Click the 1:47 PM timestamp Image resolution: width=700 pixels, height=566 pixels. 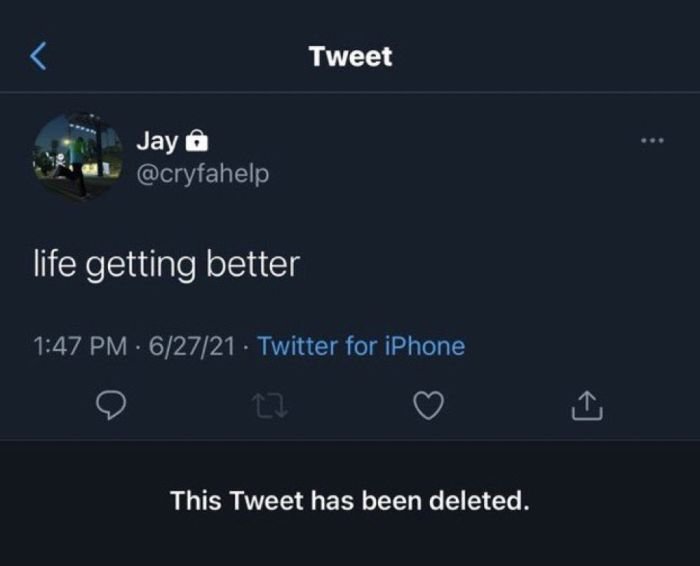[x=79, y=346]
